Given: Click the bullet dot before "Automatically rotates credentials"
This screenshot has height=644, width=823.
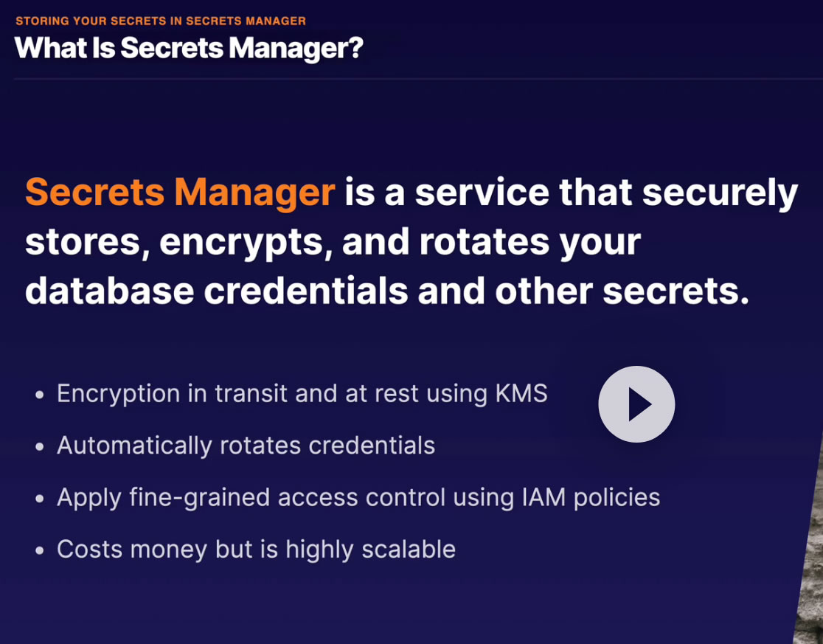Looking at the screenshot, I should tap(40, 447).
